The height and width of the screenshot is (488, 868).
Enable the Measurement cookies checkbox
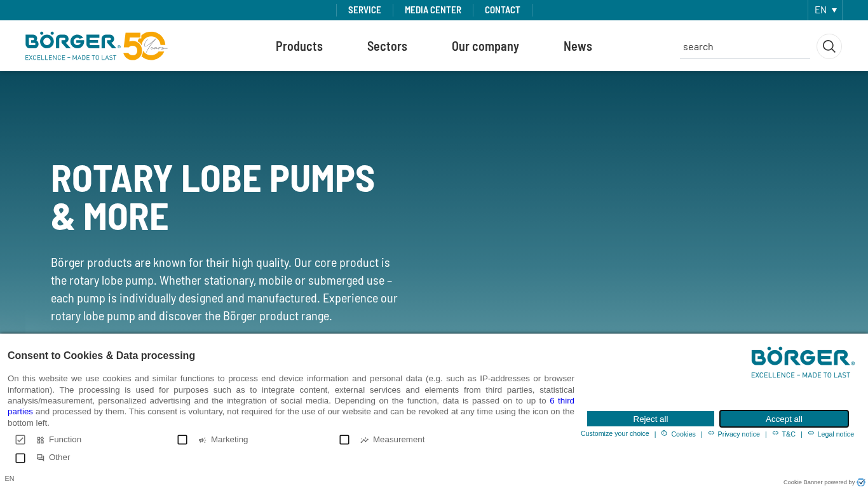(x=344, y=440)
